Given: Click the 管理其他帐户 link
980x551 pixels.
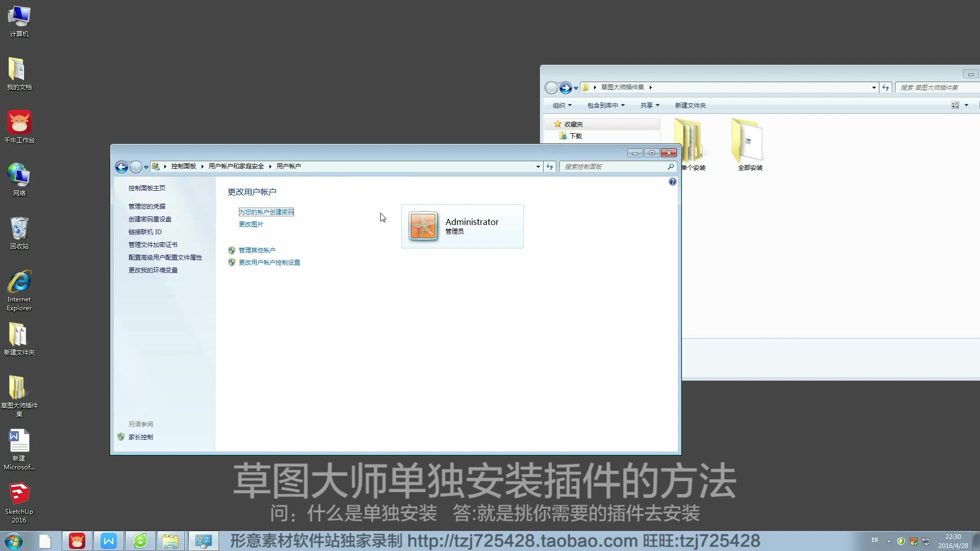Looking at the screenshot, I should coord(257,250).
